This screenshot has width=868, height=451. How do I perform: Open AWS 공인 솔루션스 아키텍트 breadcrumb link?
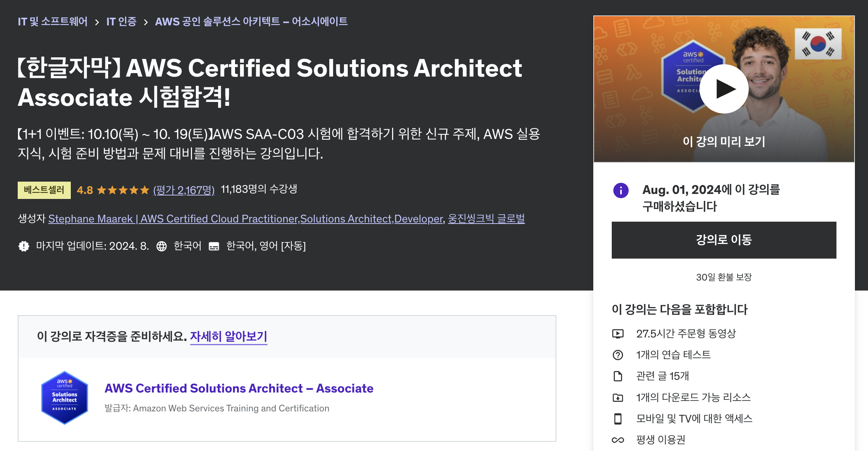[251, 22]
